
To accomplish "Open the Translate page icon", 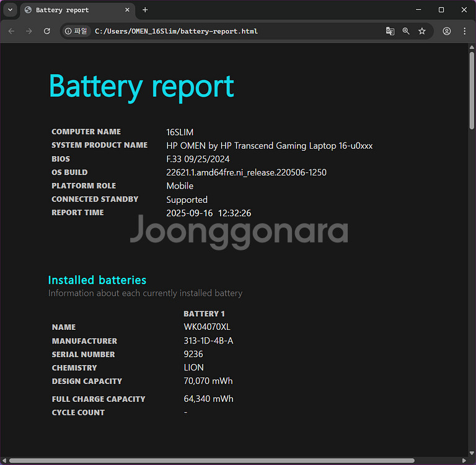I will 390,31.
